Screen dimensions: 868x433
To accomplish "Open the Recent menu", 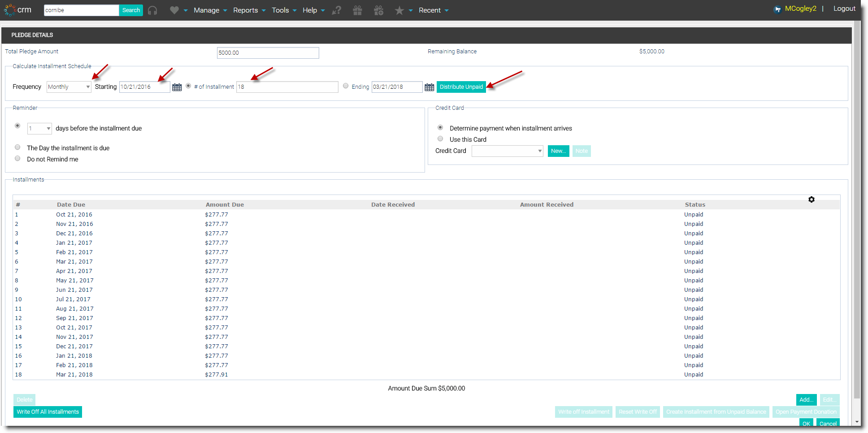I will [434, 10].
